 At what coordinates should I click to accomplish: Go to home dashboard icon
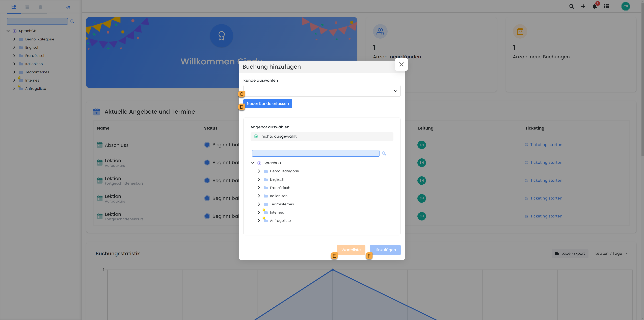(x=68, y=7)
